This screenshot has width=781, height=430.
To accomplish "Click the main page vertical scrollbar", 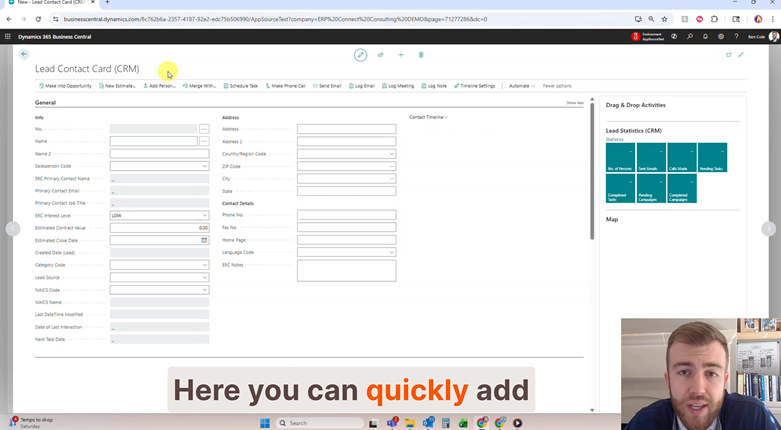I will 592,171.
